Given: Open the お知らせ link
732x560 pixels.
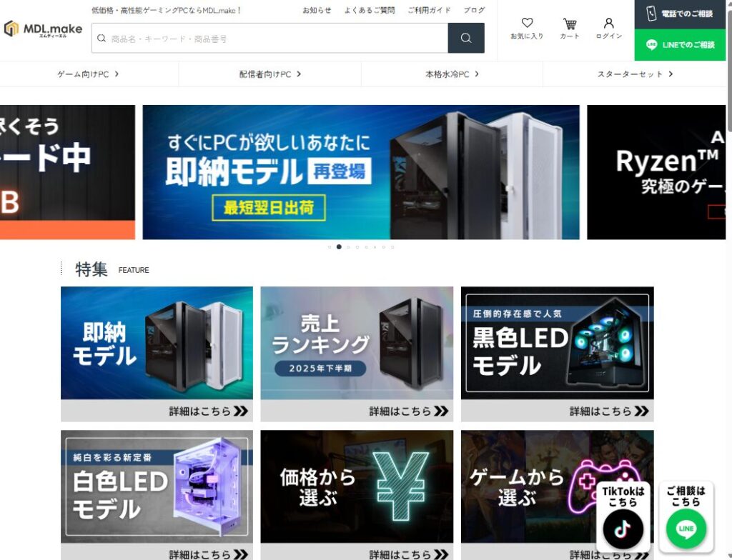Looking at the screenshot, I should (317, 10).
